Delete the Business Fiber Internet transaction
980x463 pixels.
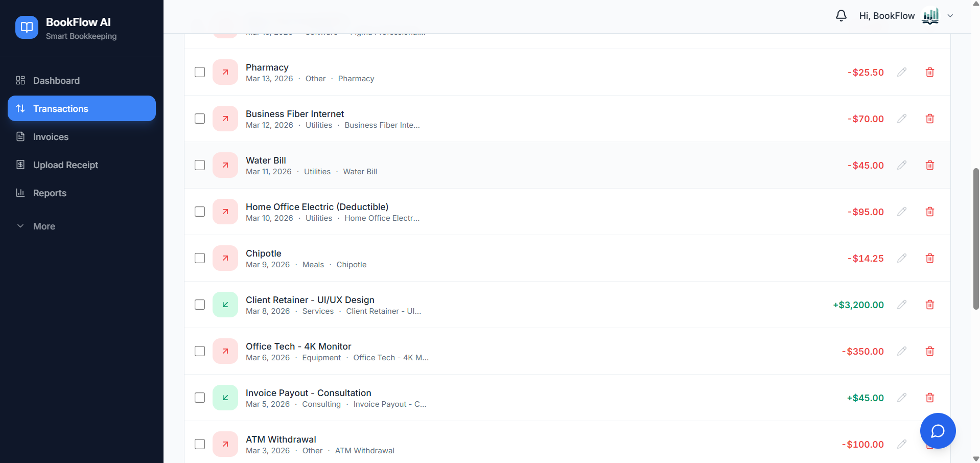click(x=930, y=119)
